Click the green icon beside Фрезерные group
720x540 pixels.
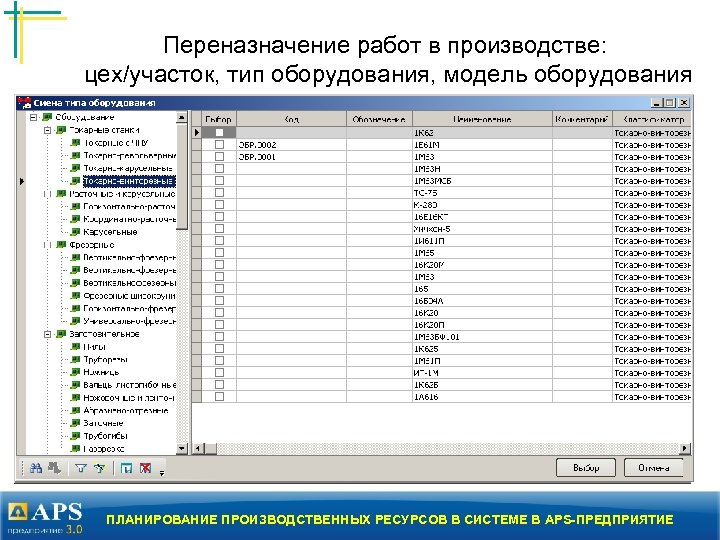(x=61, y=245)
